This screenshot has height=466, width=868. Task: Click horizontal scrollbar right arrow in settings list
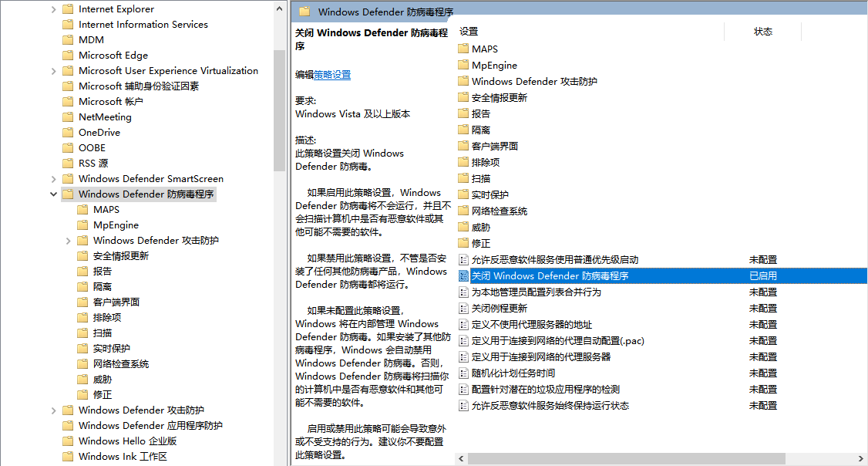[x=861, y=459]
